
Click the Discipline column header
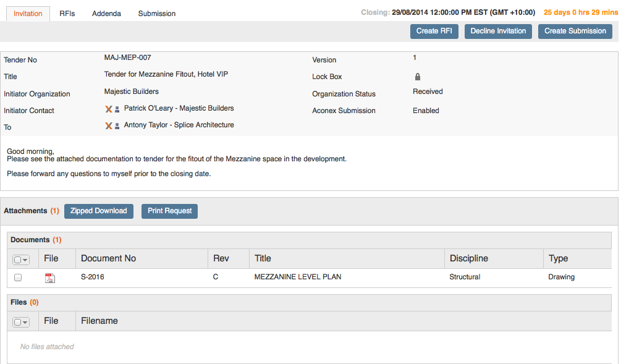[x=468, y=258]
